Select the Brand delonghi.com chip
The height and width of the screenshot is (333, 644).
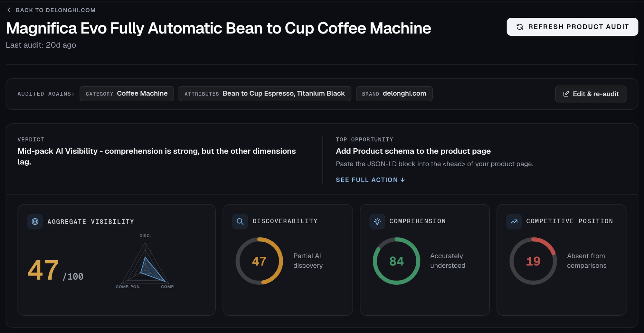[x=394, y=94]
